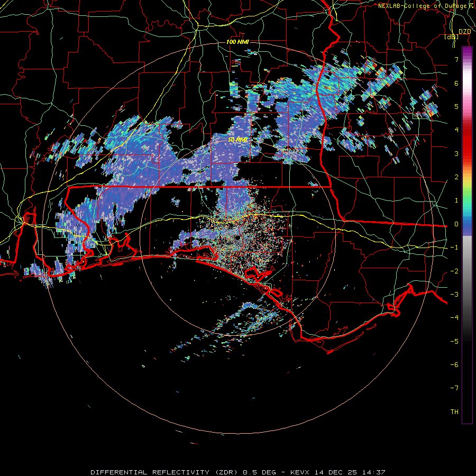Pick the white segment near 6 dB

coord(467,79)
